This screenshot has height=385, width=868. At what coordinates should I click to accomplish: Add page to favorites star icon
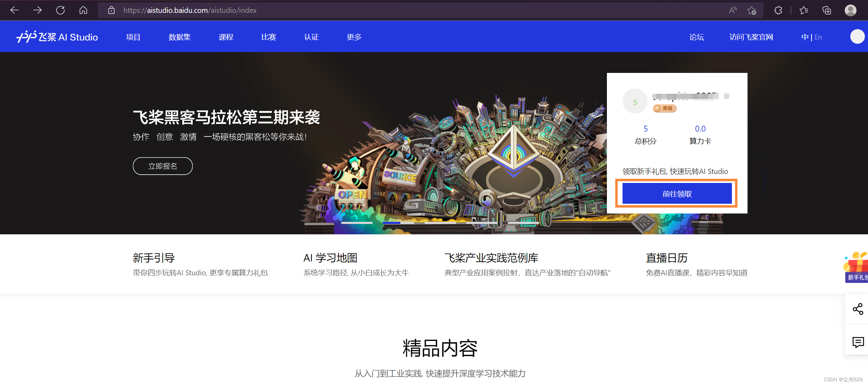pyautogui.click(x=752, y=10)
